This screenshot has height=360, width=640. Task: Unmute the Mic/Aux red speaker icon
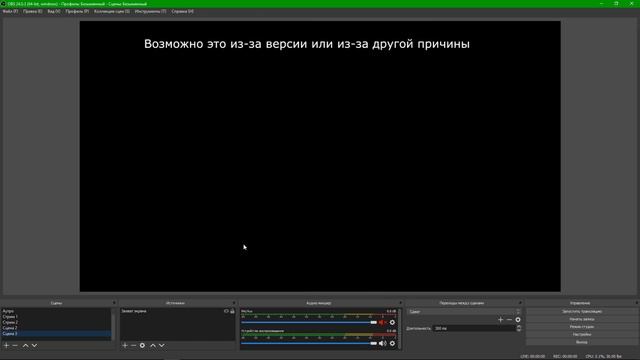(382, 322)
